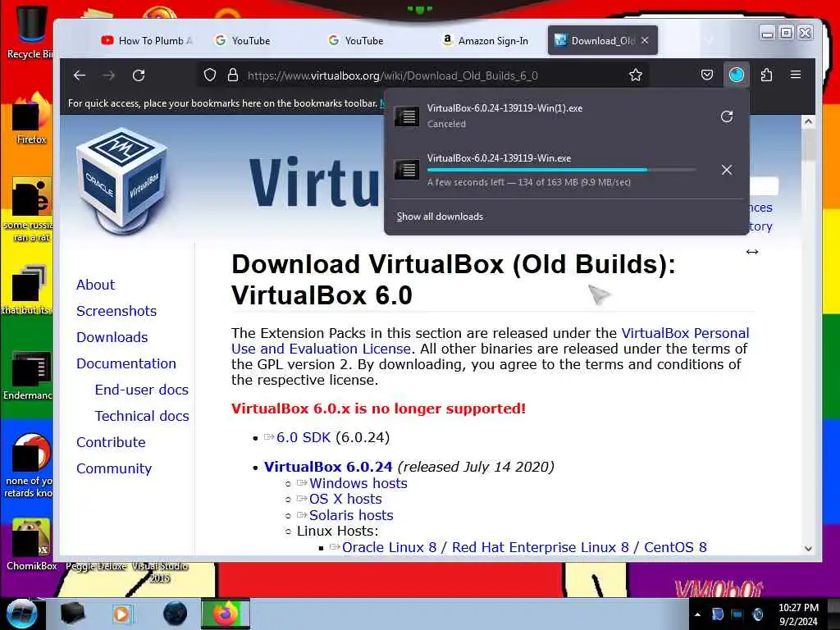Bookmark this page with the star icon
The height and width of the screenshot is (630, 840).
636,75
